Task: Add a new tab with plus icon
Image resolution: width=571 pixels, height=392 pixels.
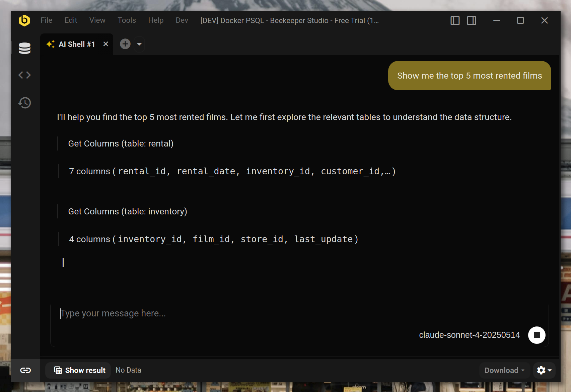Action: point(125,44)
